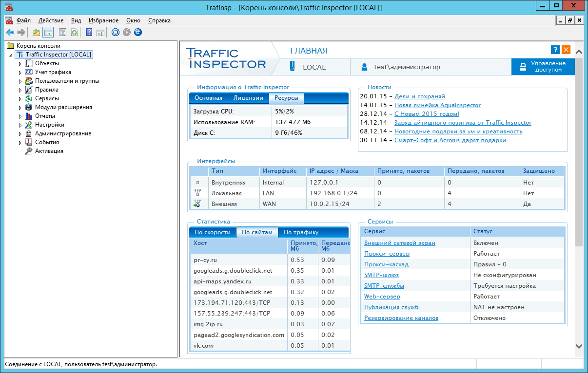Image resolution: width=588 pixels, height=373 pixels.
Task: Close the main panel with orange X
Action: click(x=566, y=50)
